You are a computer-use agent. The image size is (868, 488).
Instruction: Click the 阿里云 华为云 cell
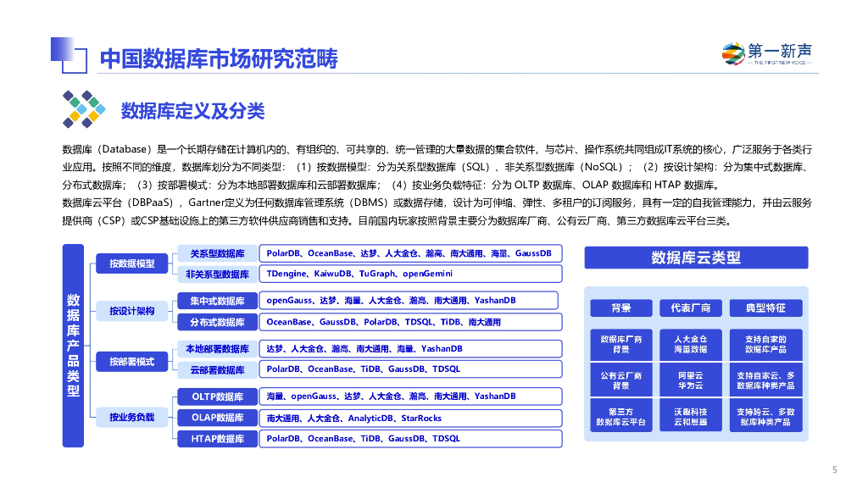[x=690, y=380]
